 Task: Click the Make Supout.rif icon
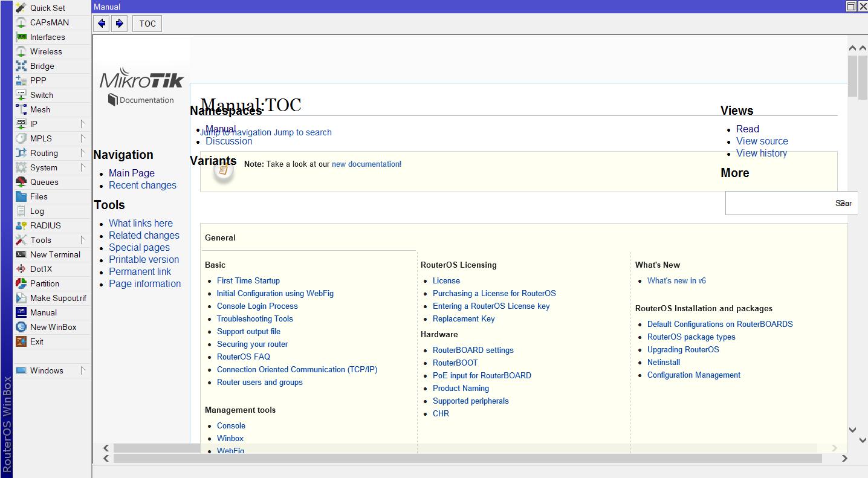[21, 298]
